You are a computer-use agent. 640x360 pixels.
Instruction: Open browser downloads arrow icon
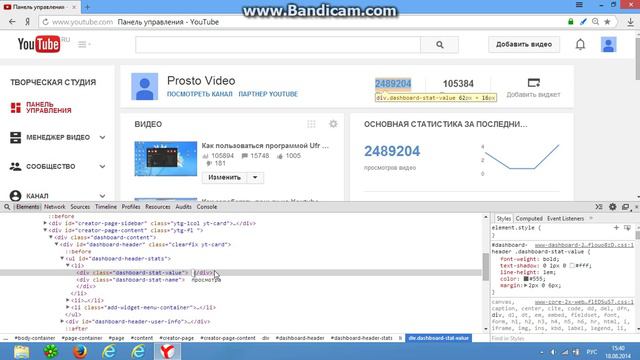click(x=631, y=22)
